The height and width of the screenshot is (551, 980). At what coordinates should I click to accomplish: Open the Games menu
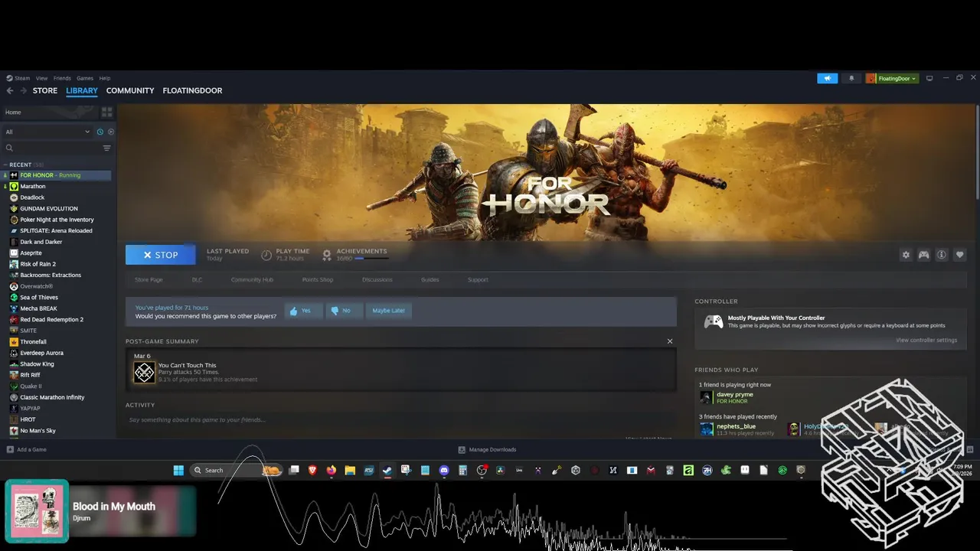pyautogui.click(x=85, y=78)
